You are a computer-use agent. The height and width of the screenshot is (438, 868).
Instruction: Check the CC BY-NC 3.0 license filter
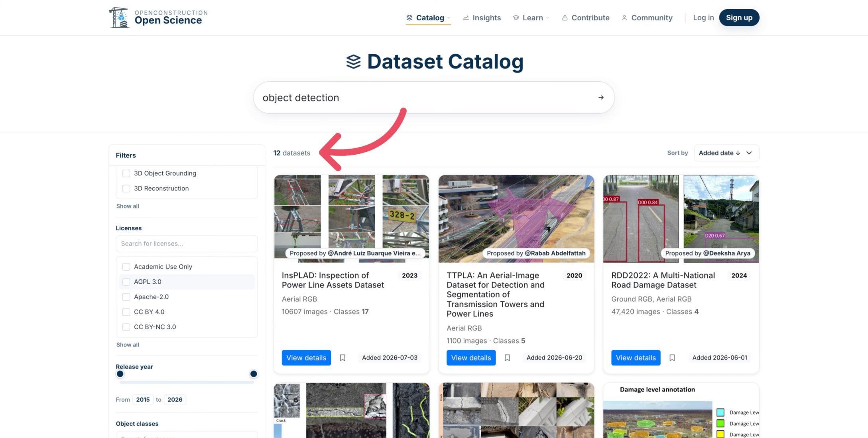[x=126, y=327]
